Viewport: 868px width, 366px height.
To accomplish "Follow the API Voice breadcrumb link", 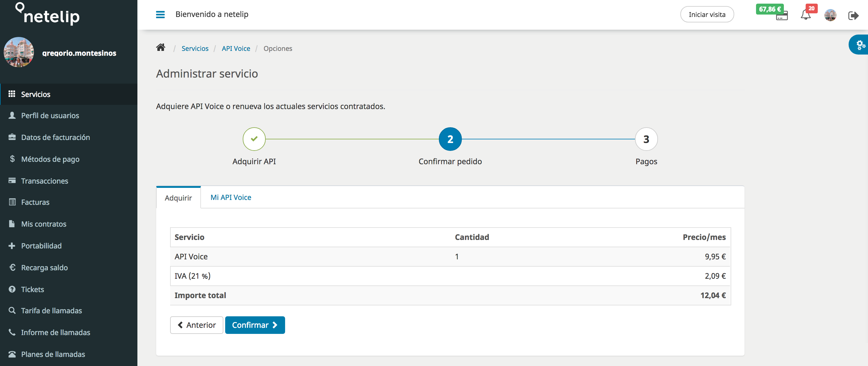I will tap(236, 48).
